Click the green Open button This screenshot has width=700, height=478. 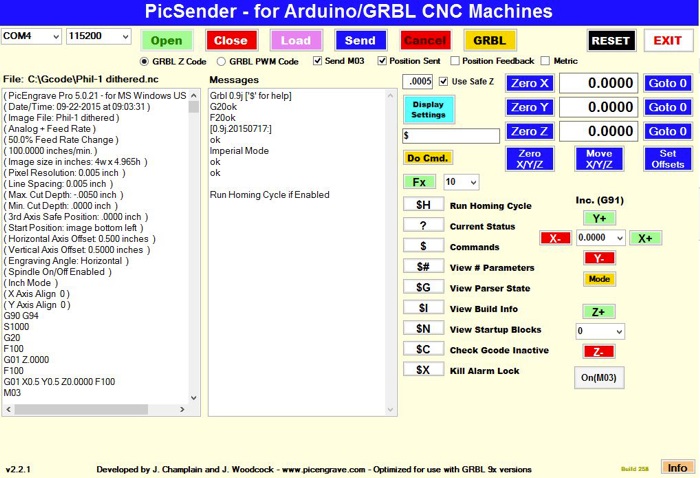coord(166,40)
